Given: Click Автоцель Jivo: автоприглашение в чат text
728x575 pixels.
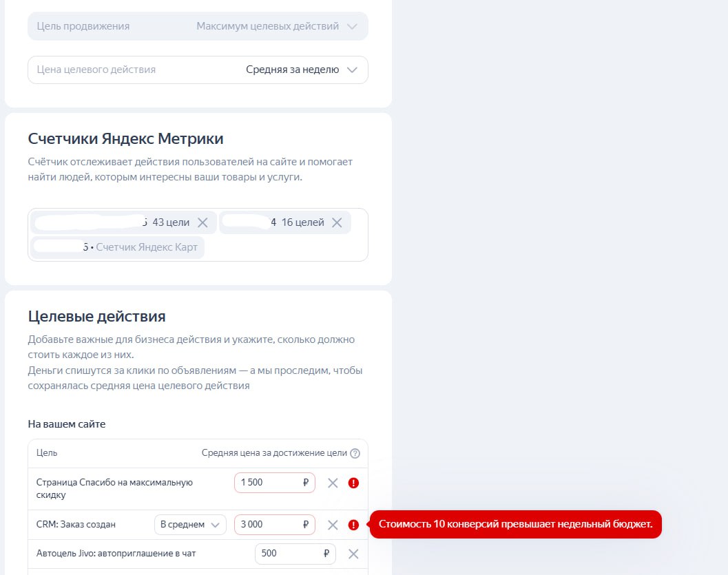Looking at the screenshot, I should point(116,553).
